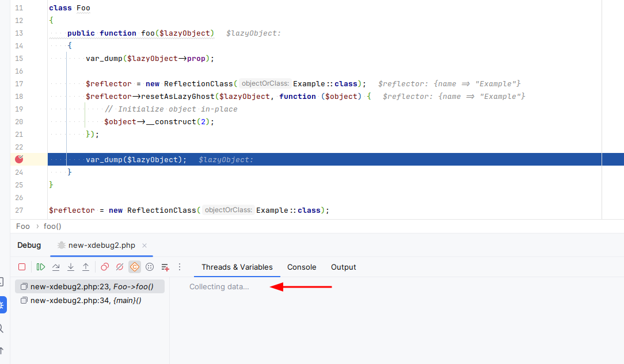Screen dimensions: 624x364
Task: Step out of current function
Action: [x=86, y=267]
